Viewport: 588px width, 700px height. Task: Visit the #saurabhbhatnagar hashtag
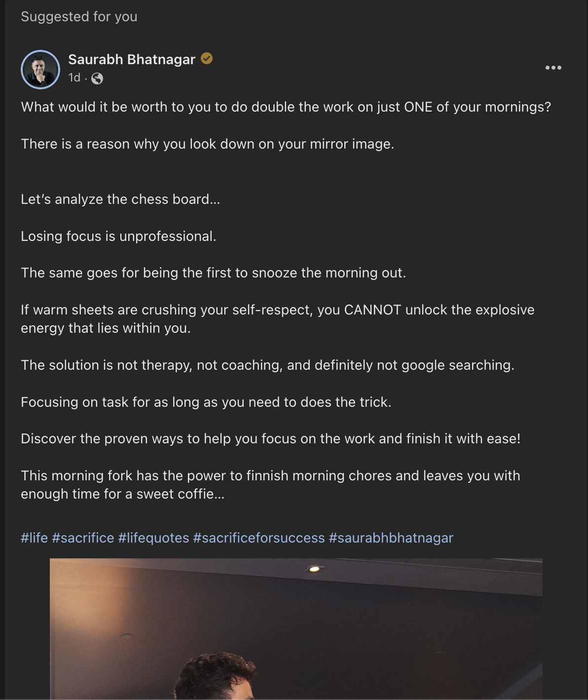coord(391,538)
